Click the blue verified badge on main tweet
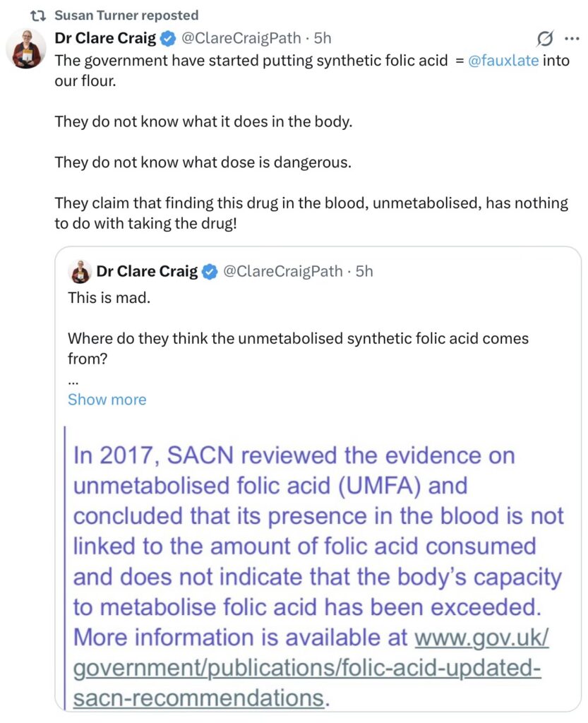 coord(168,38)
